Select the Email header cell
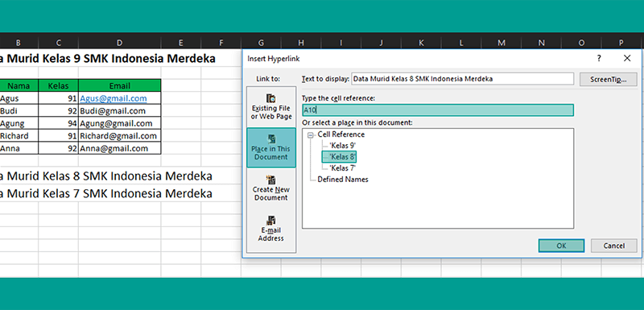 tap(119, 85)
